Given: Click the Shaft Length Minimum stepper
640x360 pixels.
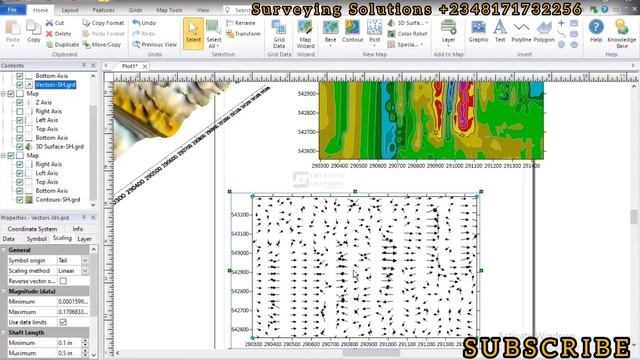Looking at the screenshot, I should [x=85, y=343].
